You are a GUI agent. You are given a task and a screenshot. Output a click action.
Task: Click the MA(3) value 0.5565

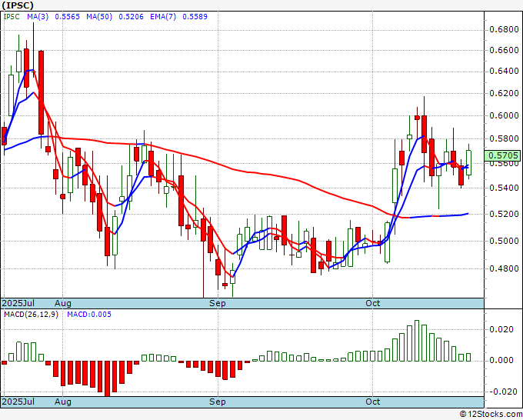(68, 16)
